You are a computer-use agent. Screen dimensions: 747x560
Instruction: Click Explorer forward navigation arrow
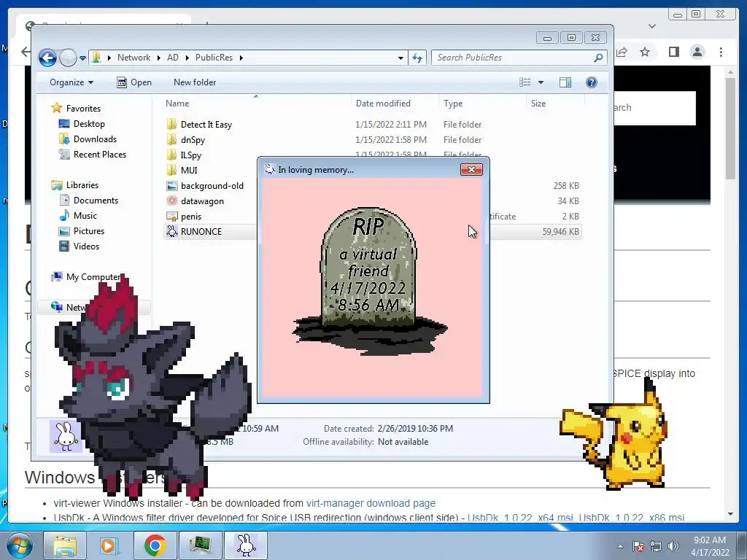pyautogui.click(x=68, y=58)
